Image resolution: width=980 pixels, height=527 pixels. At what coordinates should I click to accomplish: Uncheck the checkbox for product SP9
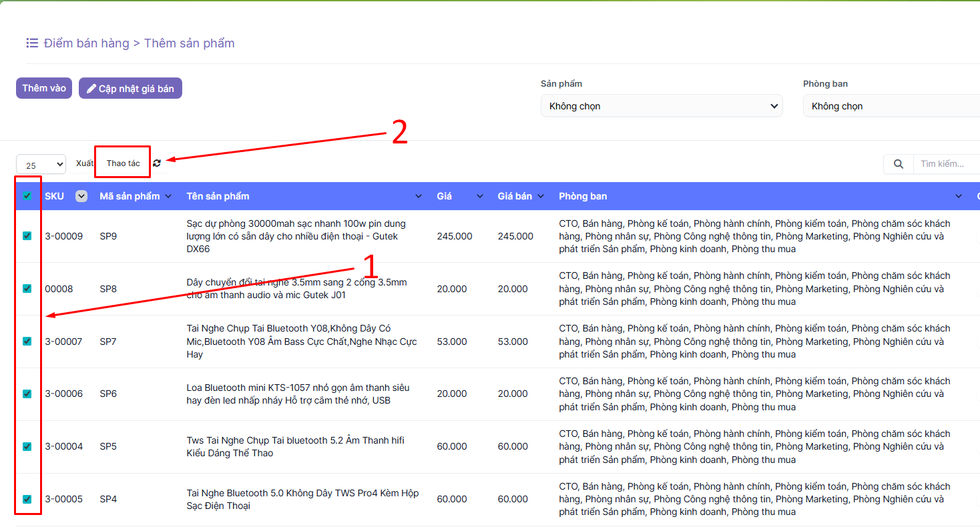click(x=27, y=236)
